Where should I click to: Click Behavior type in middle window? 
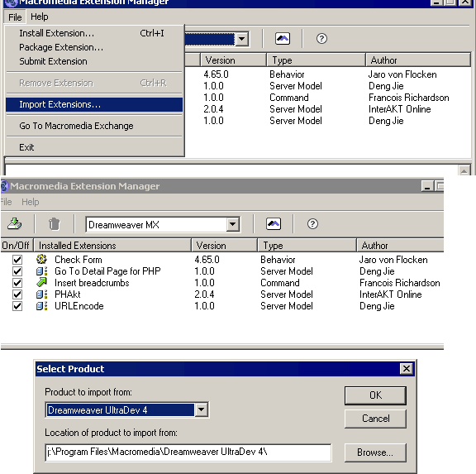278,260
